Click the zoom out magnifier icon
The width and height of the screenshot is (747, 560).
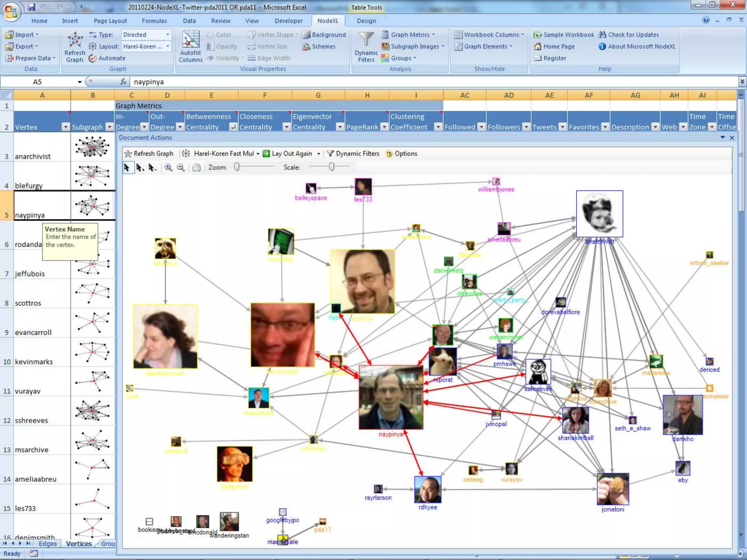click(x=181, y=167)
